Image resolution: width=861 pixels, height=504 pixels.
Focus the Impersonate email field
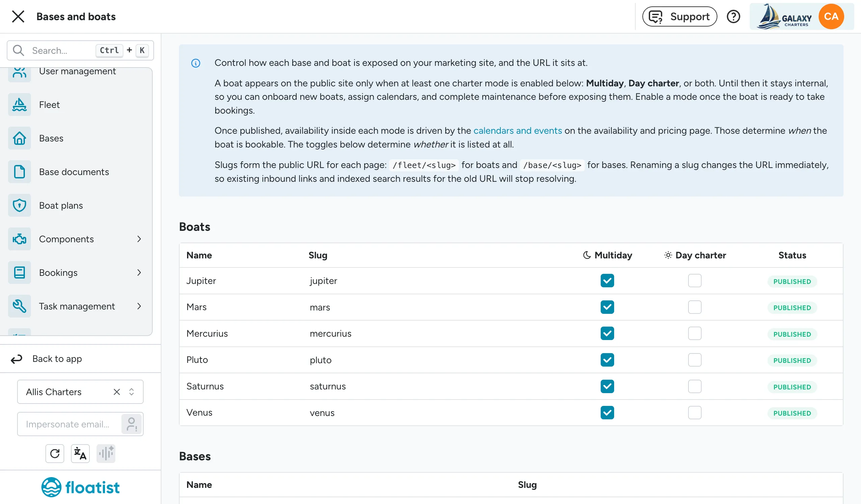pos(69,424)
